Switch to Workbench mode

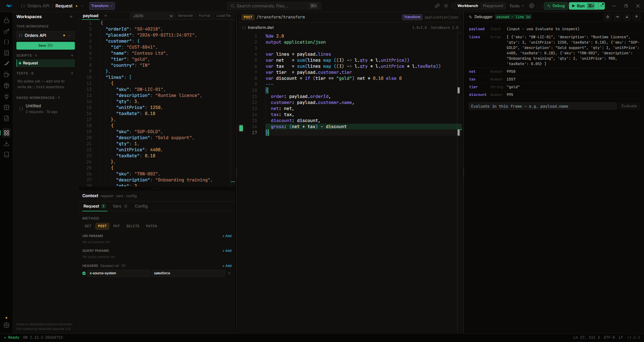coord(468,6)
